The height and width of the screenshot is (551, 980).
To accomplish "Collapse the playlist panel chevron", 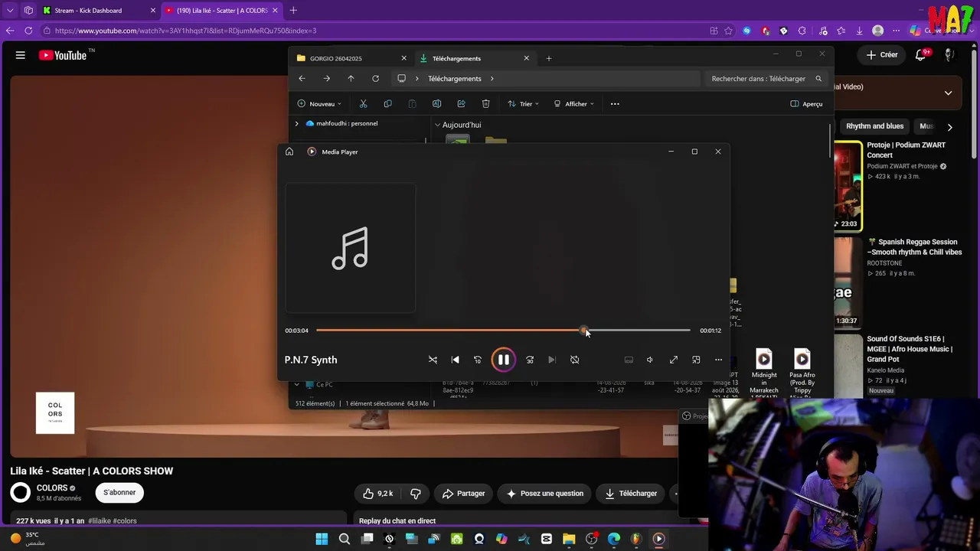I will tap(948, 93).
